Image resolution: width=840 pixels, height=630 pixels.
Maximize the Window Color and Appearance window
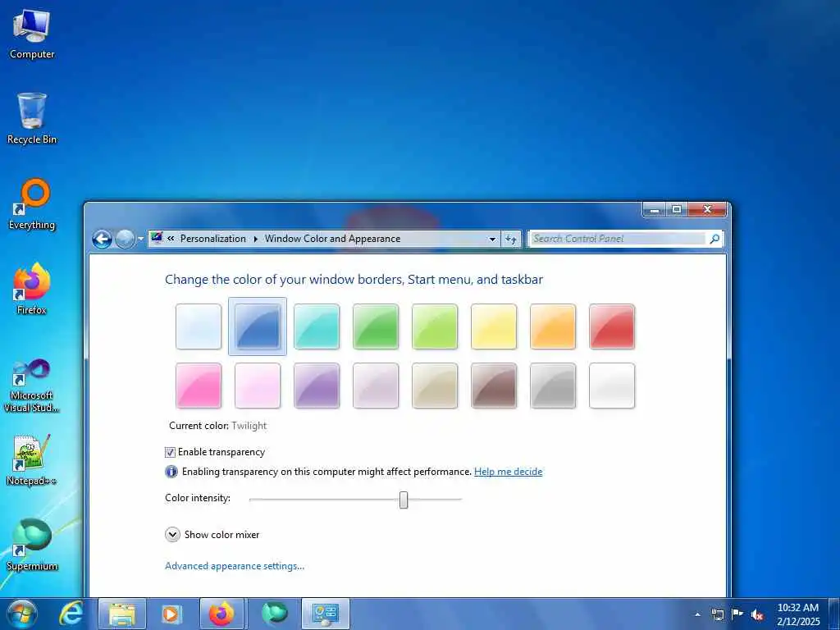677,210
